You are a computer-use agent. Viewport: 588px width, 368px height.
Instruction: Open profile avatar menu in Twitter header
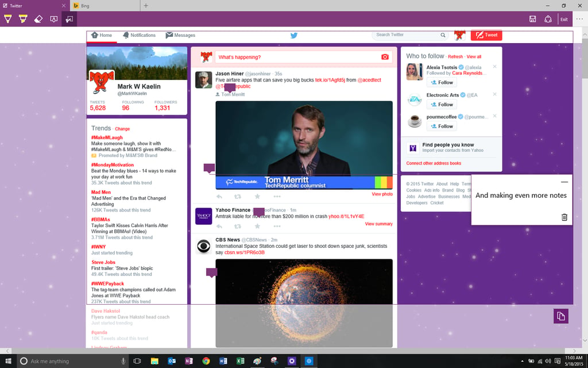pyautogui.click(x=460, y=35)
